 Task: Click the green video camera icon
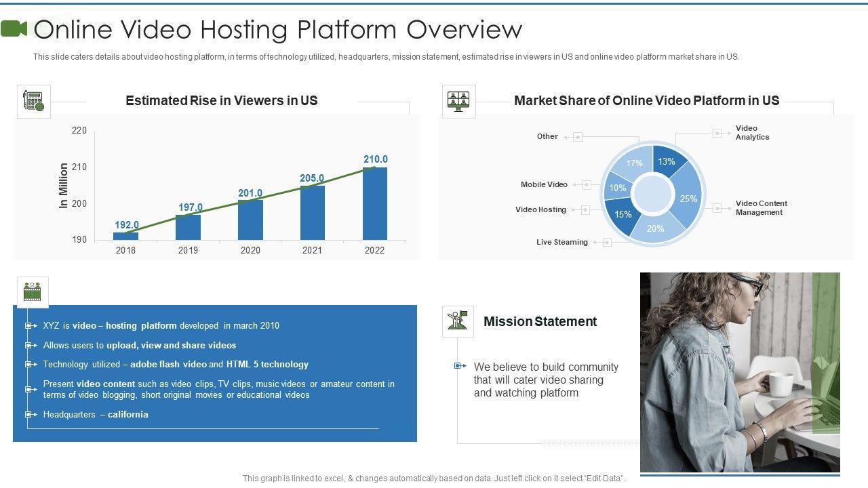(x=14, y=28)
